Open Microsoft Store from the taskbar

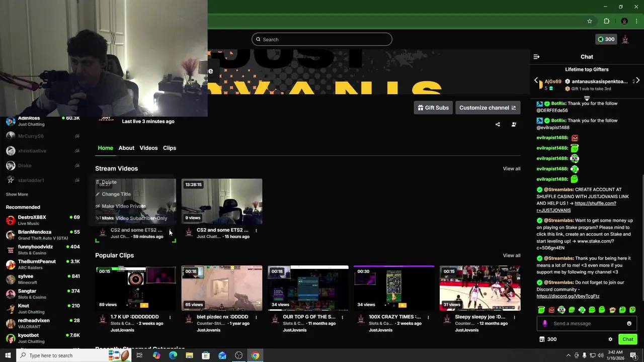point(206,355)
